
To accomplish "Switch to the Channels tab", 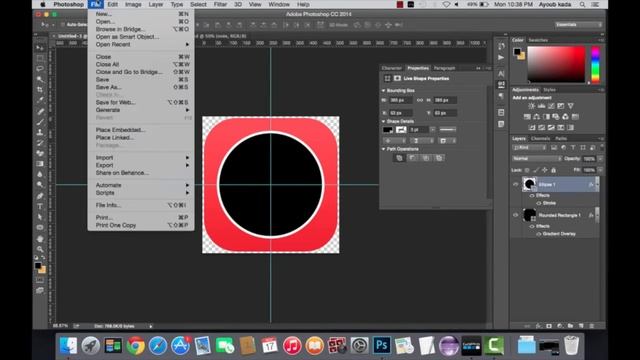I will point(540,139).
